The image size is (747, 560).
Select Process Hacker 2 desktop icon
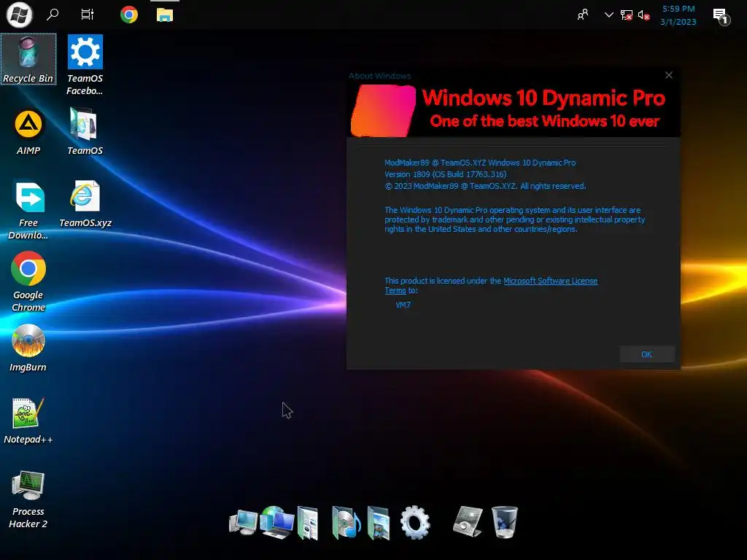28,499
